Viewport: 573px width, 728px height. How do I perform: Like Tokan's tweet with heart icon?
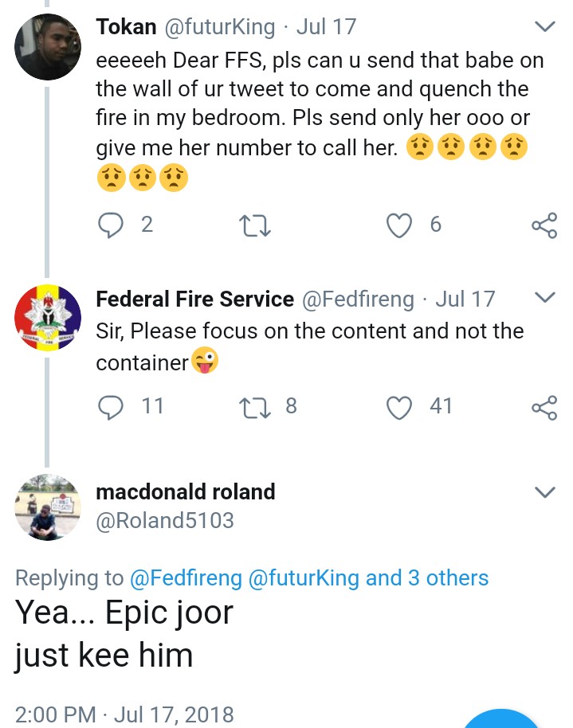398,226
